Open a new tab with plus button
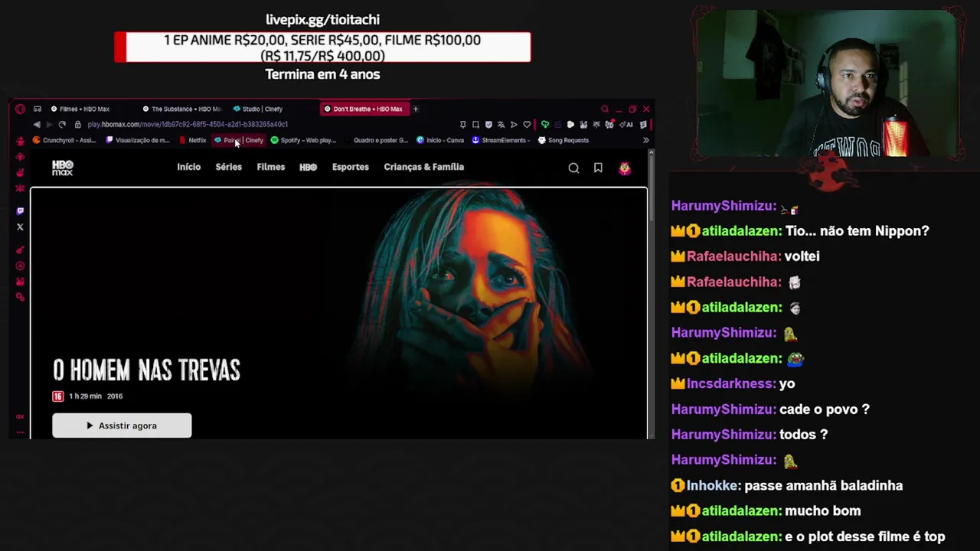Viewport: 980px width, 551px height. 416,109
